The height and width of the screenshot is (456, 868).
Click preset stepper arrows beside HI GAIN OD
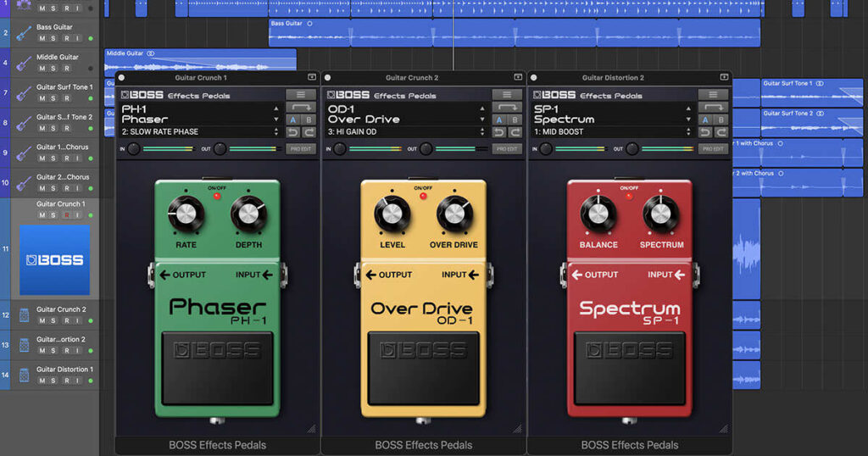[482, 131]
